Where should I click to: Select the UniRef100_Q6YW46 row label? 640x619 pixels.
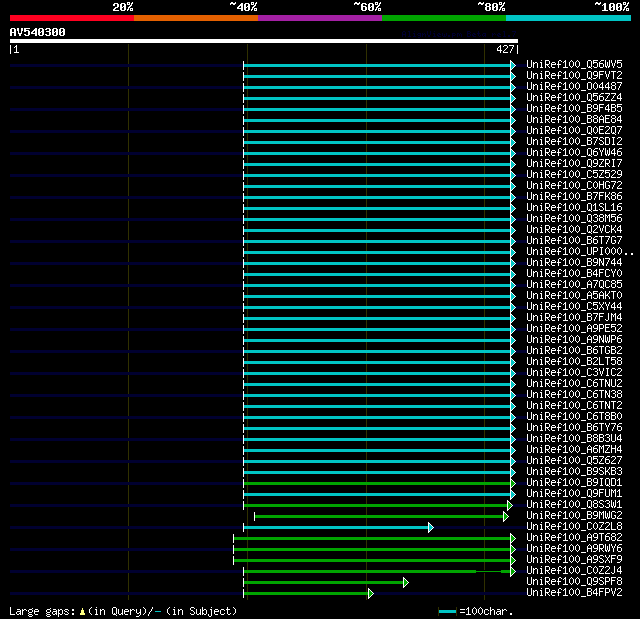click(574, 153)
